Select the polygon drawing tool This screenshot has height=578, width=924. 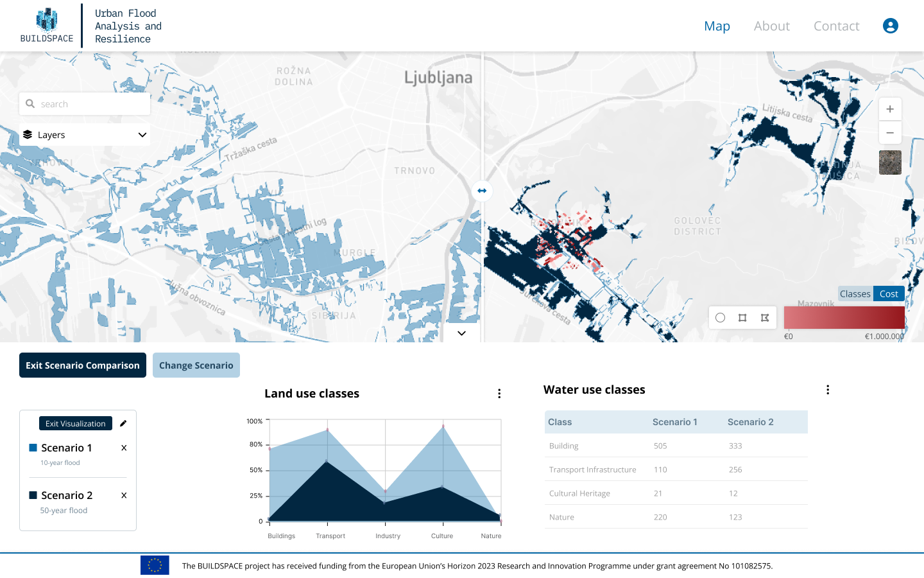(x=765, y=318)
